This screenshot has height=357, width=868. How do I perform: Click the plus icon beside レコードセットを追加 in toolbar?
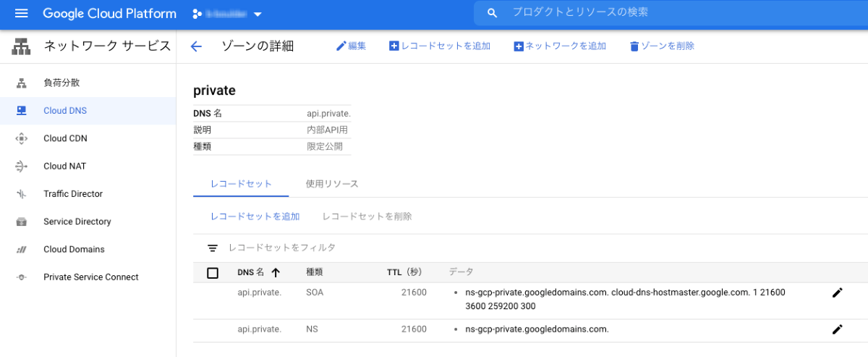[394, 46]
